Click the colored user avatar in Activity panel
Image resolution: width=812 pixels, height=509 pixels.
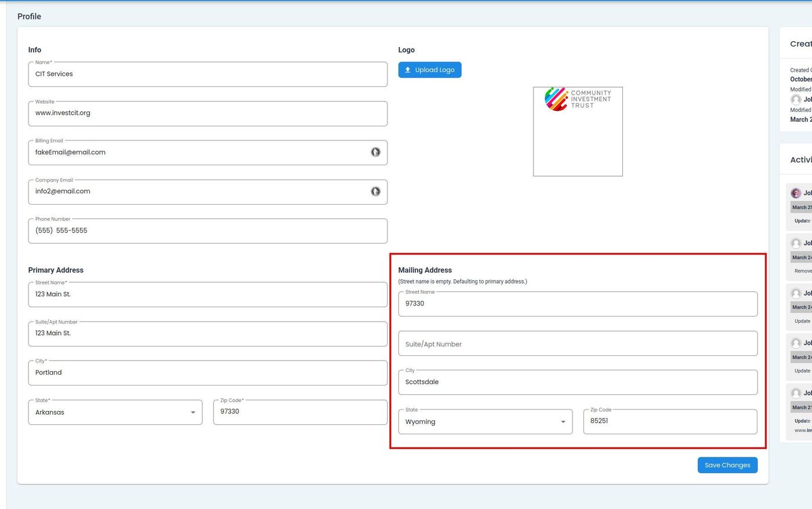796,193
